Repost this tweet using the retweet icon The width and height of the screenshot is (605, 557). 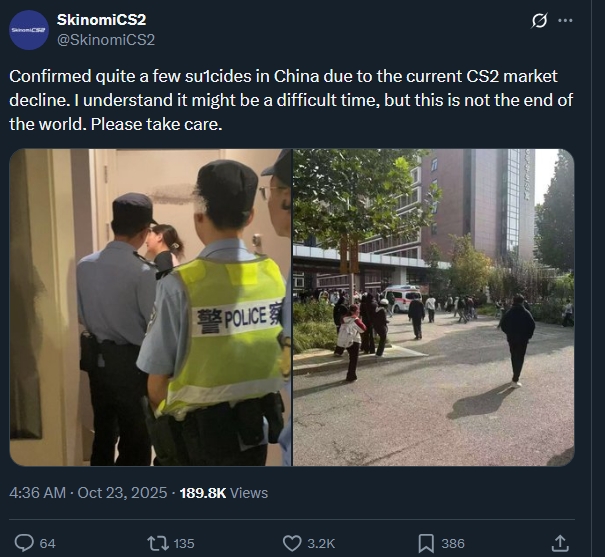click(x=158, y=543)
